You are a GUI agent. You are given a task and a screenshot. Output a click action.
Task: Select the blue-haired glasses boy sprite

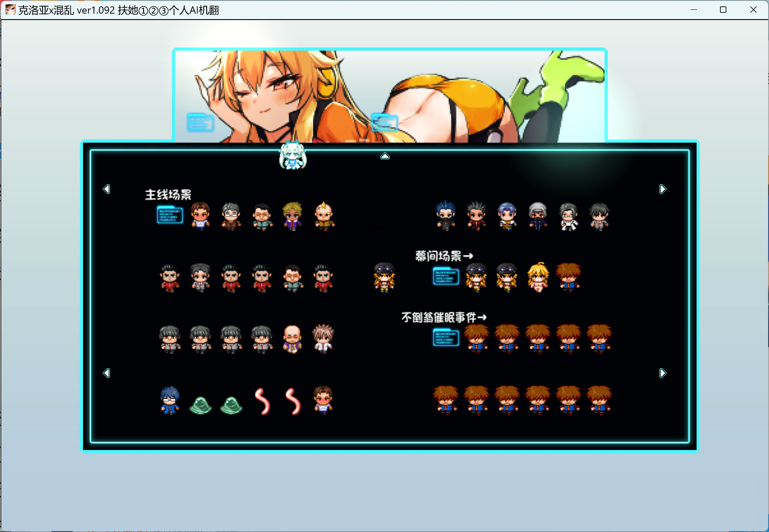170,400
